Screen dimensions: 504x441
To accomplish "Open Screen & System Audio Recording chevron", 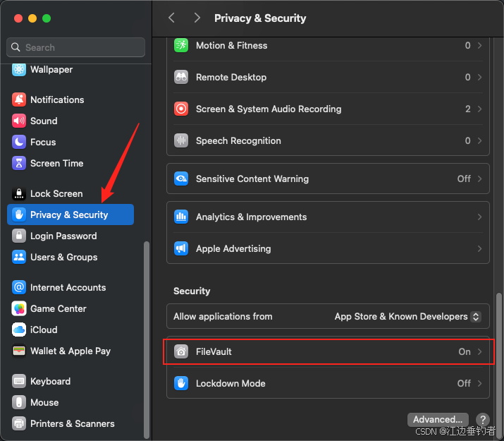I will 479,109.
